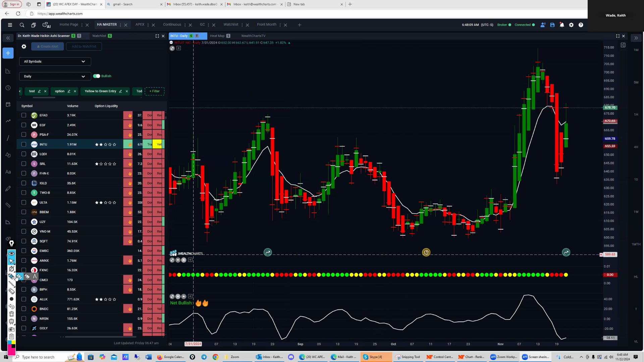Select the cursor arrow in annotation toolbar

pos(12,261)
